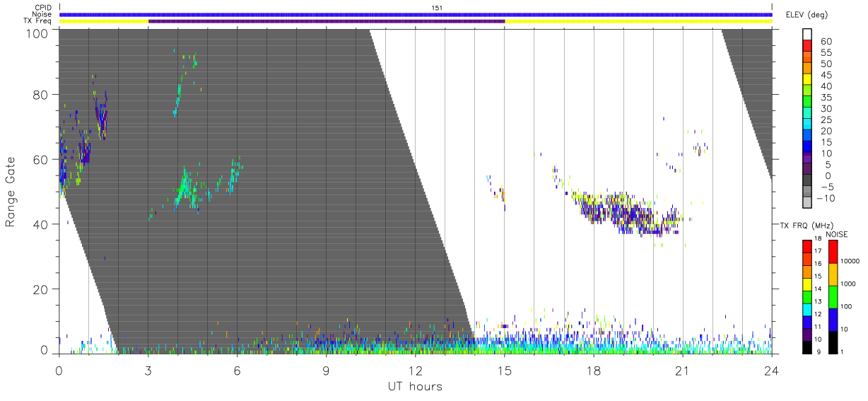Click the 11 label on the TX FRQ scale
The image size is (868, 401).
(818, 327)
